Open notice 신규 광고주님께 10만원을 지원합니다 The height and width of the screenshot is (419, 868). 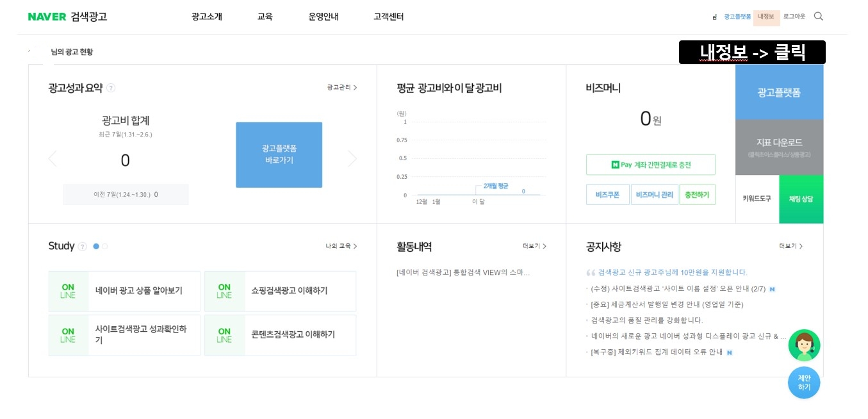(673, 272)
